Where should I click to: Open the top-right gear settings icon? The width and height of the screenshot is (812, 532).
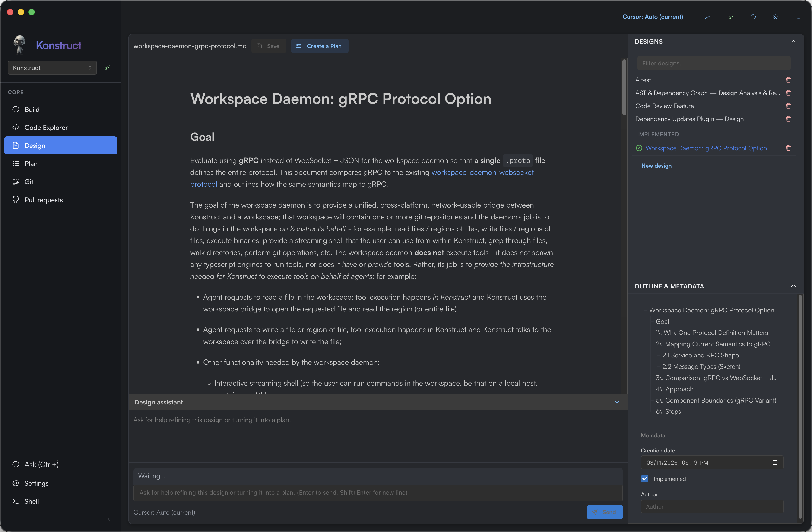(x=775, y=17)
